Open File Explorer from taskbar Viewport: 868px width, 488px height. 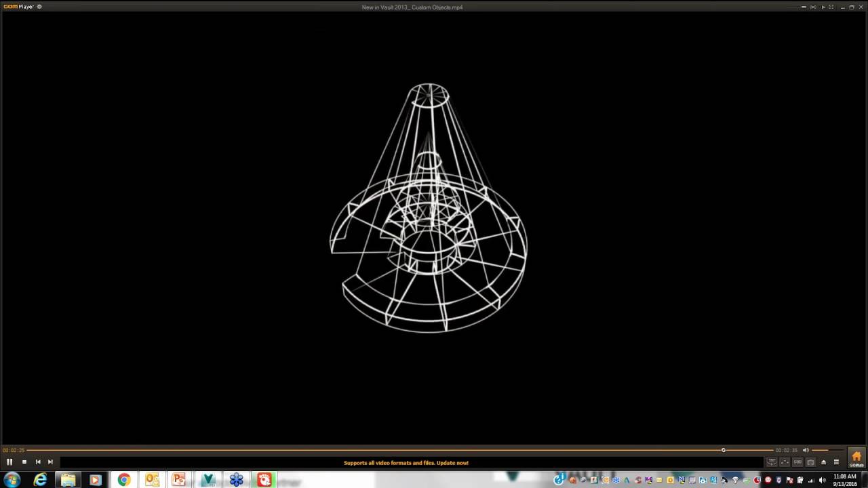pos(68,480)
